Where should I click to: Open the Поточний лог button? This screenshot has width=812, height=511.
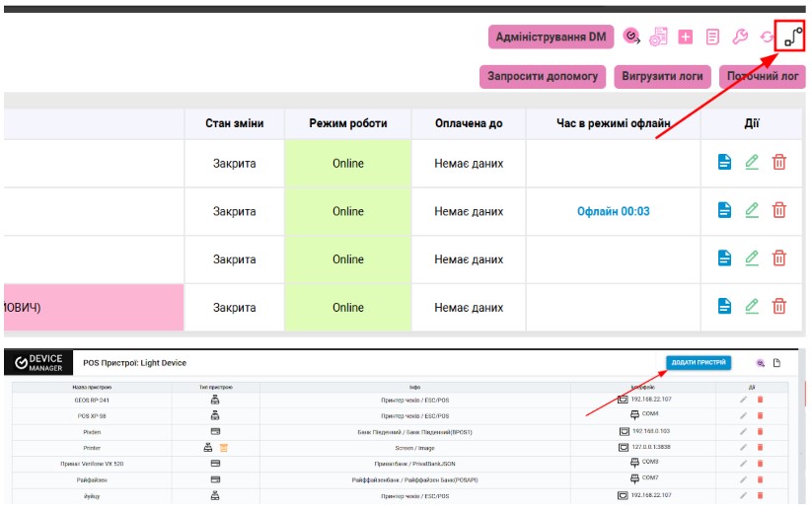pos(763,76)
